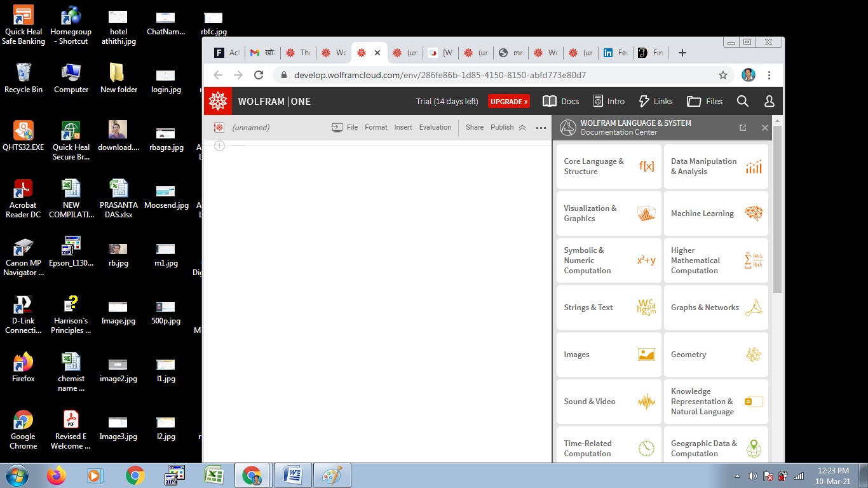The width and height of the screenshot is (868, 488).
Task: Click the search magnifier in Wolfram header
Action: point(742,101)
